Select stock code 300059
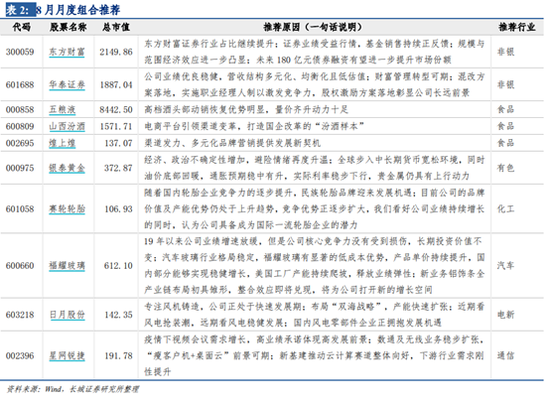Image resolution: width=550 pixels, height=401 pixels. click(x=20, y=52)
